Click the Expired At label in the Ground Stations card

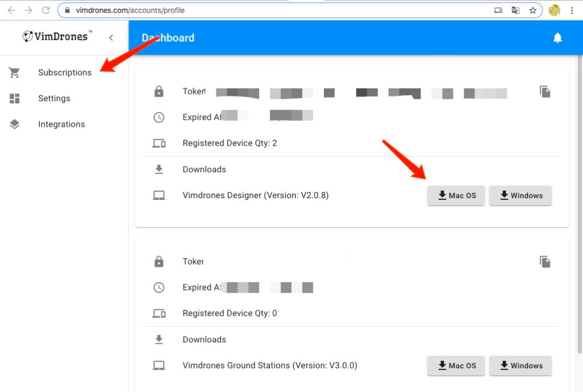point(202,287)
